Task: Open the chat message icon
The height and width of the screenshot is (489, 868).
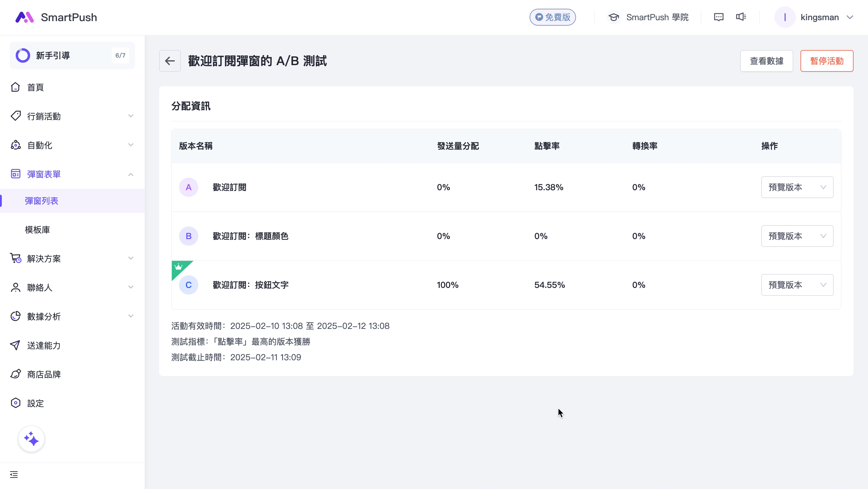Action: click(719, 17)
